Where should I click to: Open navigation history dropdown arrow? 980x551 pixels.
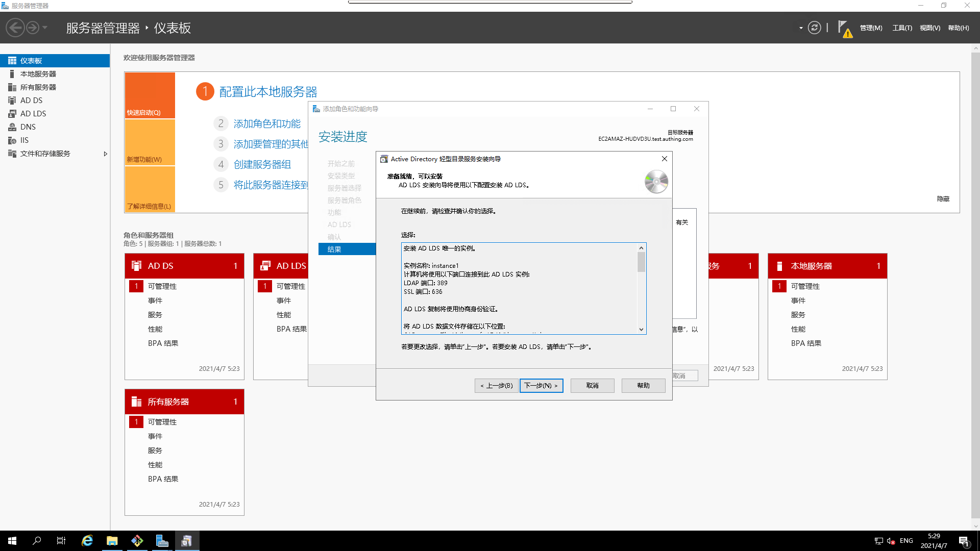coord(45,28)
